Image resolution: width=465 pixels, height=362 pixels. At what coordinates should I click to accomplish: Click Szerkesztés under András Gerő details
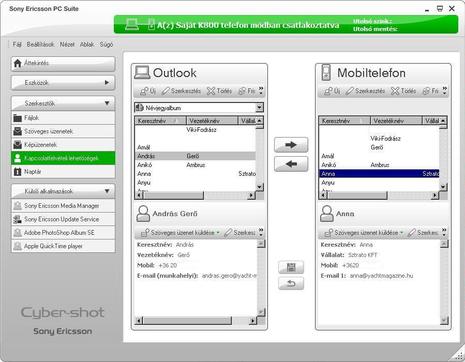pos(240,233)
